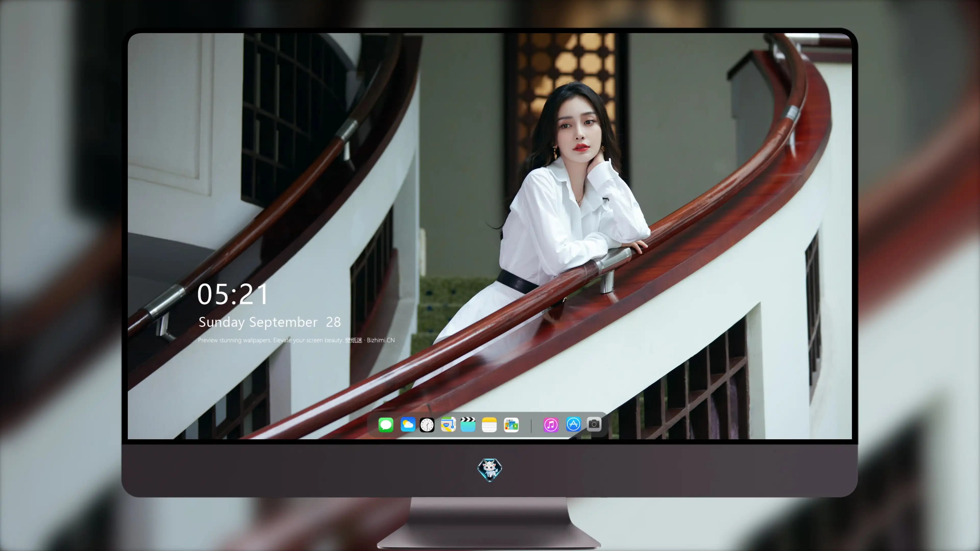Open the Camera app in the dock
The image size is (980, 551).
point(594,424)
